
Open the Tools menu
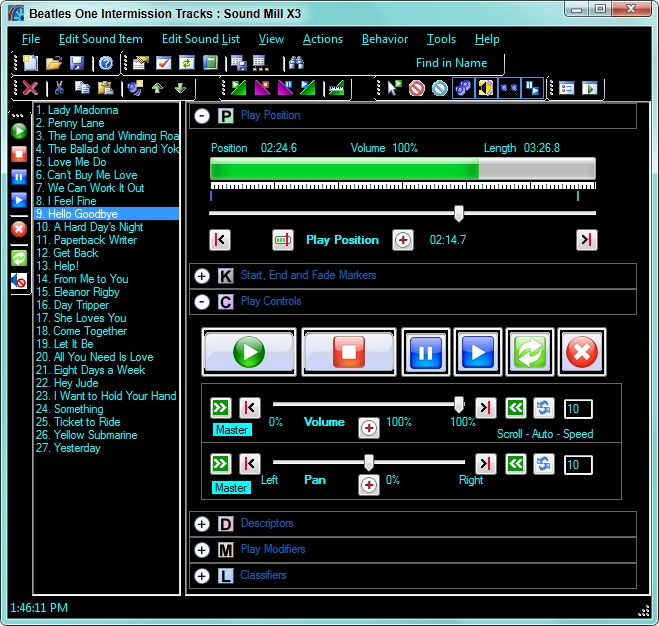click(x=441, y=39)
